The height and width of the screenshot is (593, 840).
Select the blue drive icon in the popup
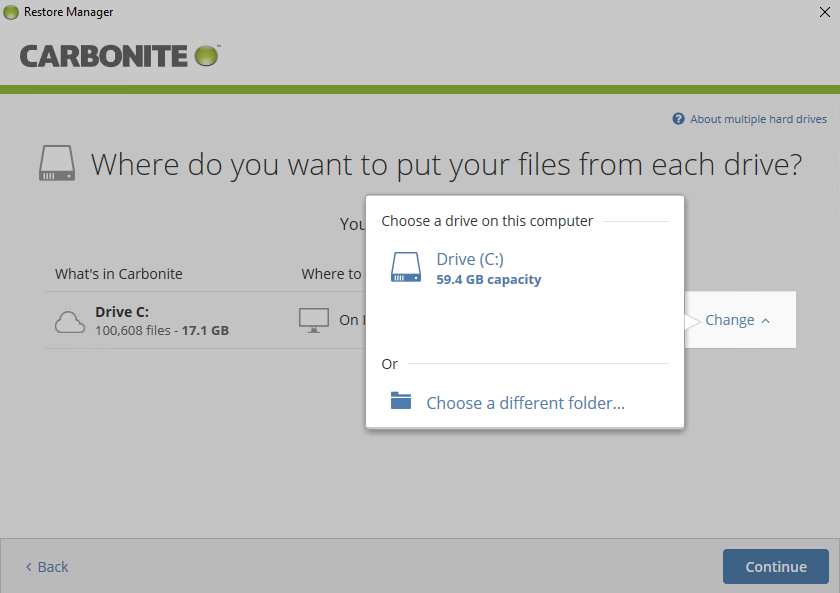406,266
